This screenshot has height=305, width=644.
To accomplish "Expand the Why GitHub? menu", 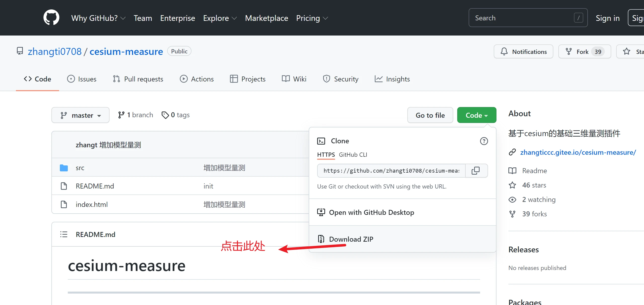I will pos(98,18).
